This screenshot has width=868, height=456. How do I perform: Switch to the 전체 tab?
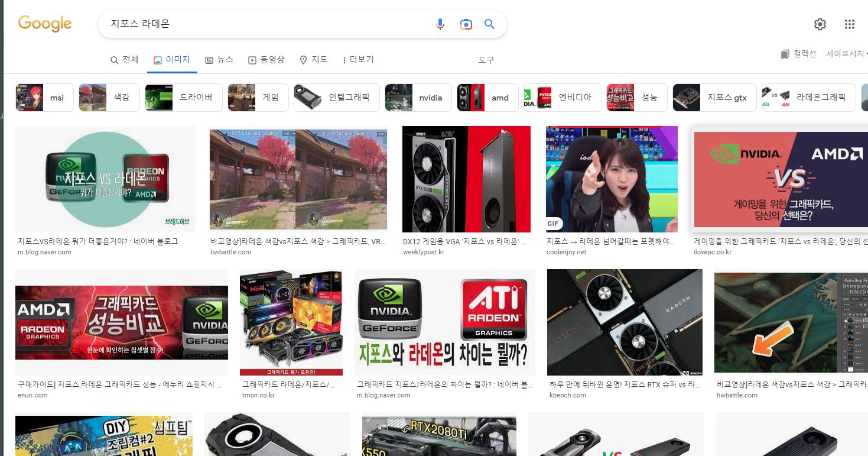click(x=125, y=60)
